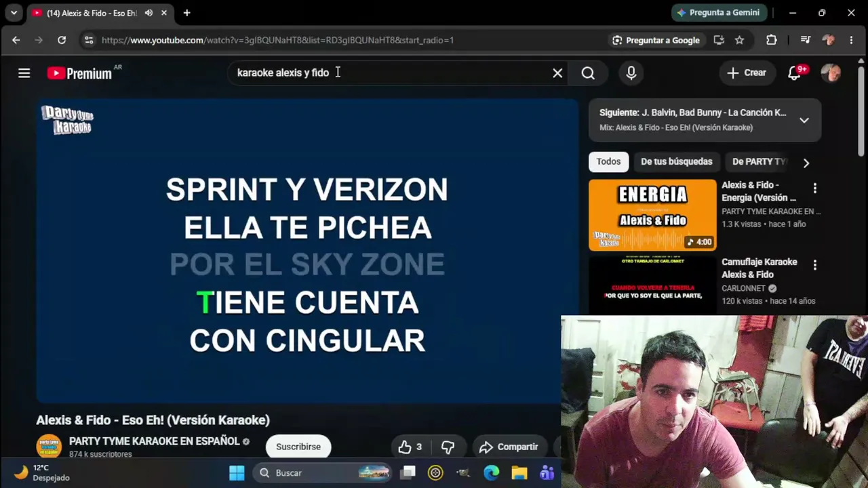Open the ENERGIA Alexis & Fido thumbnail
The height and width of the screenshot is (488, 868).
pos(652,215)
